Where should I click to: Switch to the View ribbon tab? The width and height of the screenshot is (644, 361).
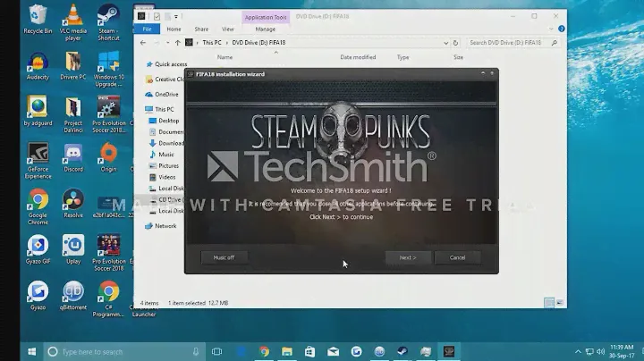[228, 29]
